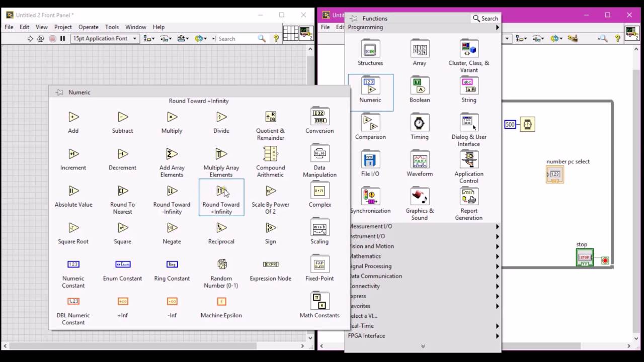Show more Functions palette categories chevron
Image resolution: width=644 pixels, height=362 pixels.
pos(423,346)
